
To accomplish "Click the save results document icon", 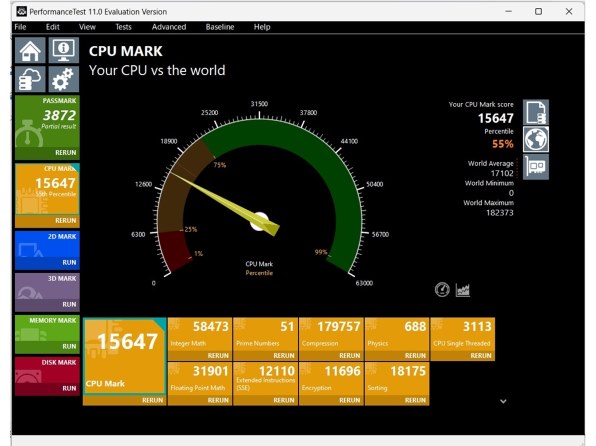I will [x=536, y=112].
